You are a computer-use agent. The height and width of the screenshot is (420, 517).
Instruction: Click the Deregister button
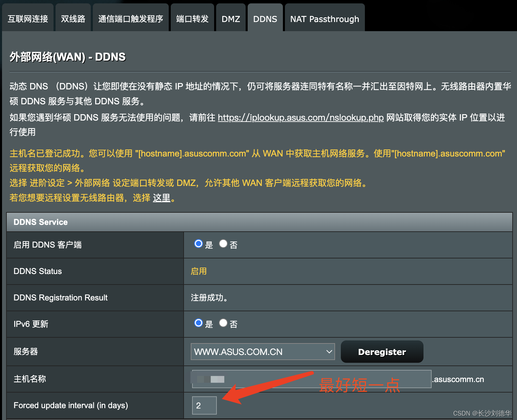pos(382,352)
